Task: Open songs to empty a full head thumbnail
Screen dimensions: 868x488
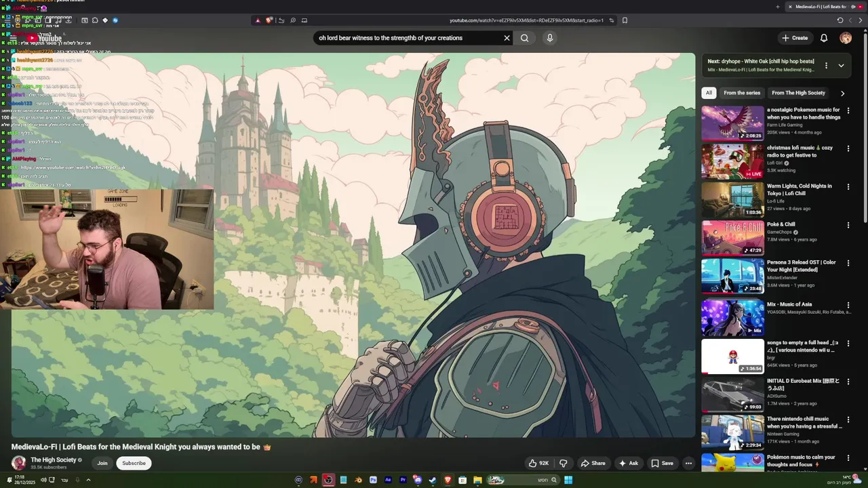Action: (732, 356)
